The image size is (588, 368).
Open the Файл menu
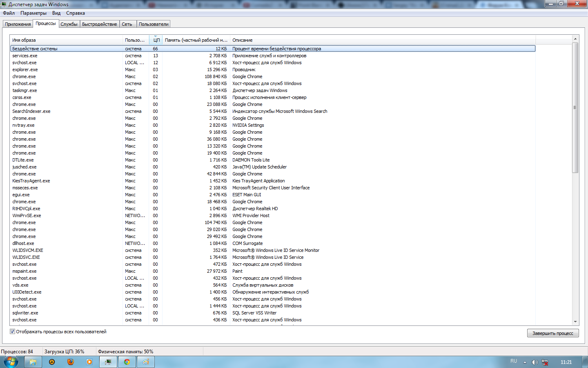pyautogui.click(x=9, y=13)
